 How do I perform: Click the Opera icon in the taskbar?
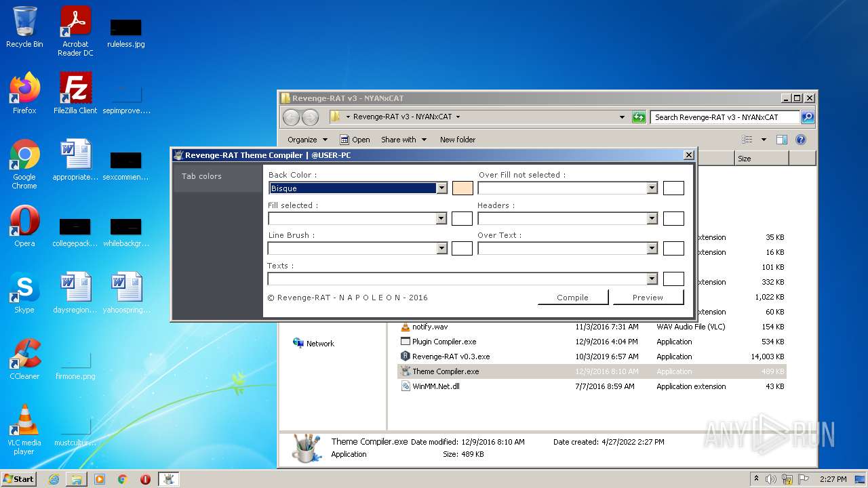point(145,479)
